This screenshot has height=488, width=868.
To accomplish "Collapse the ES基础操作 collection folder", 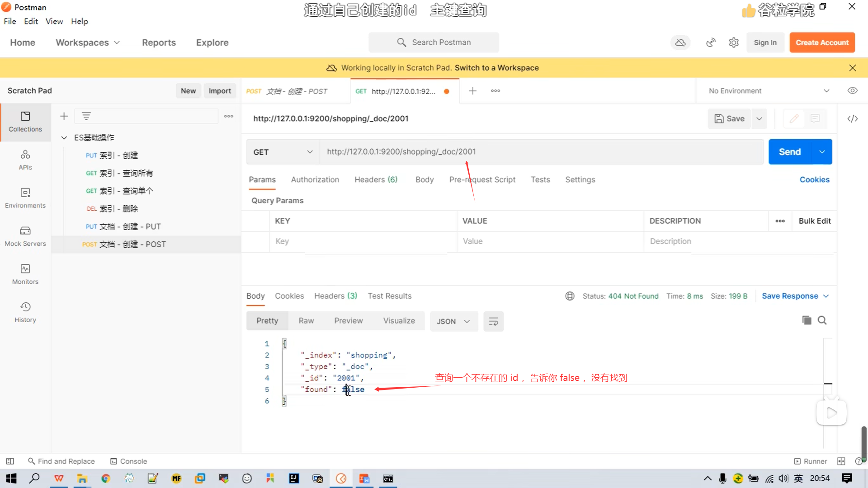I will point(64,137).
